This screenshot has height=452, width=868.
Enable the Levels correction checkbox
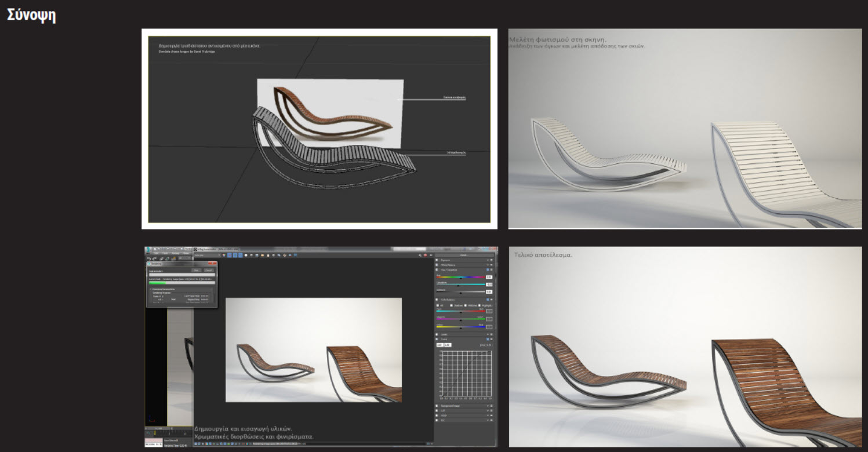tap(437, 334)
